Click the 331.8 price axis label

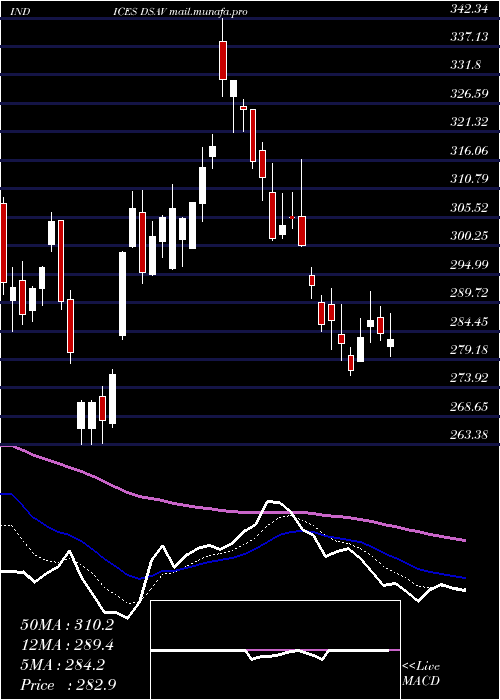(466, 65)
